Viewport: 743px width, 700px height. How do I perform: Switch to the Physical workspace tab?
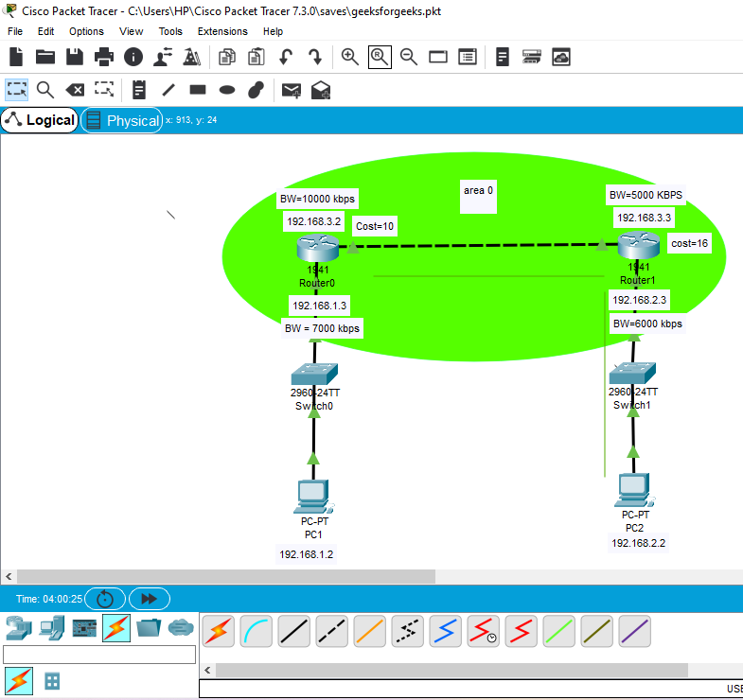122,120
